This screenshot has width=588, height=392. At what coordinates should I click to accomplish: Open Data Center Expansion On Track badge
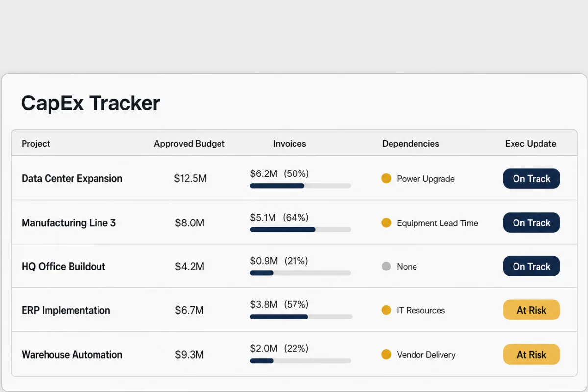click(x=531, y=179)
